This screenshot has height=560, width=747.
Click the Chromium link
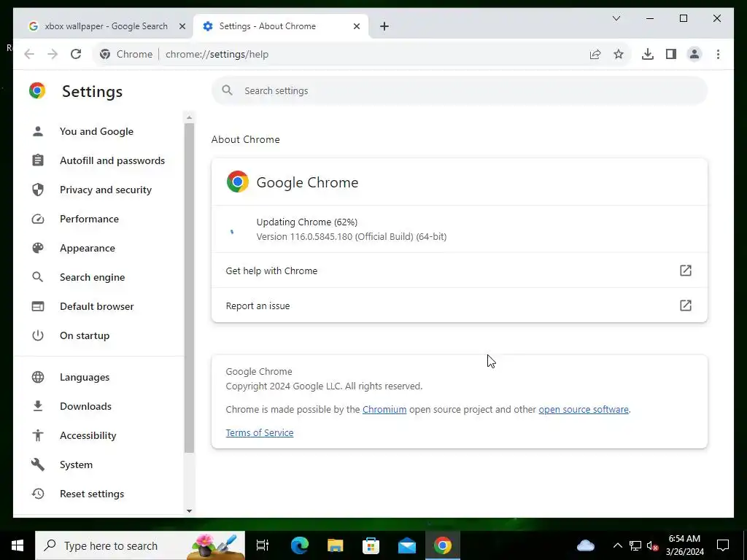point(384,410)
